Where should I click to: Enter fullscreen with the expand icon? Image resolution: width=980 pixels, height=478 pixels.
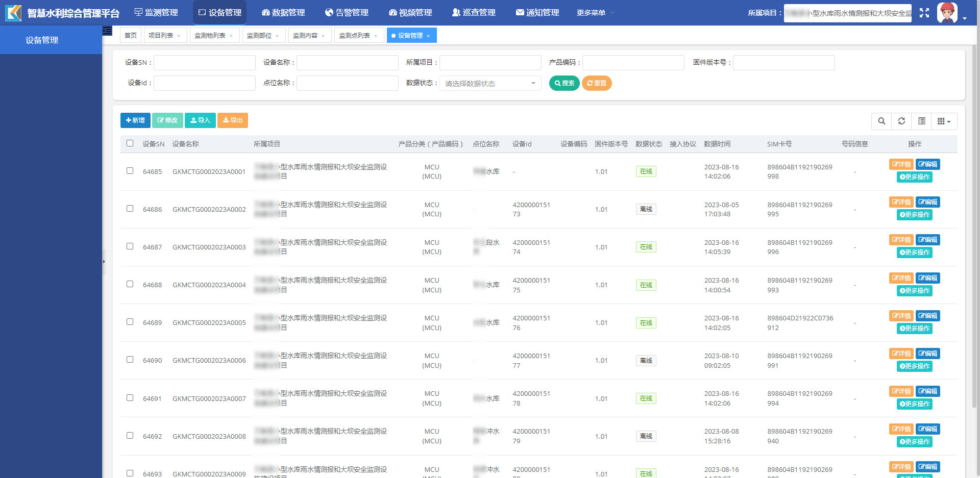924,13
